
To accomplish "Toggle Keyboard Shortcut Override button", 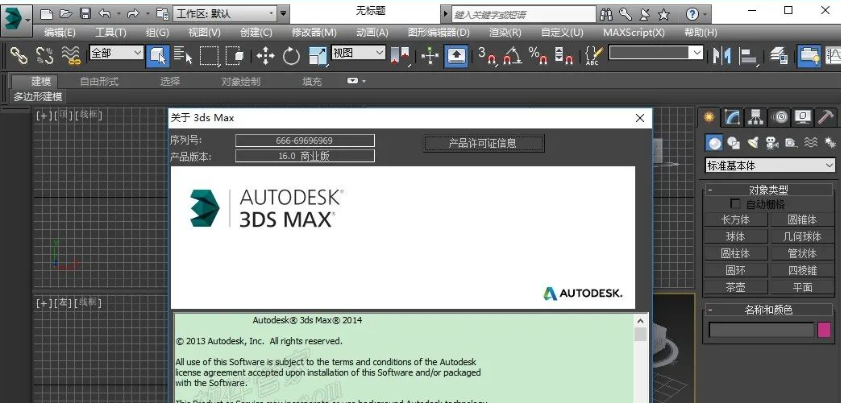I will [x=456, y=56].
